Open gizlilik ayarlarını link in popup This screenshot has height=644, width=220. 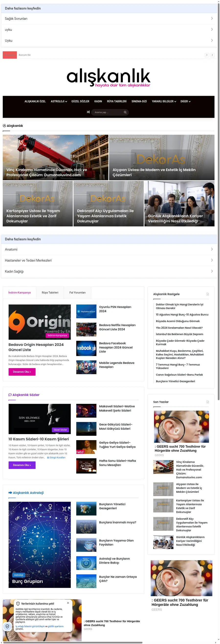[x=56, y=626]
